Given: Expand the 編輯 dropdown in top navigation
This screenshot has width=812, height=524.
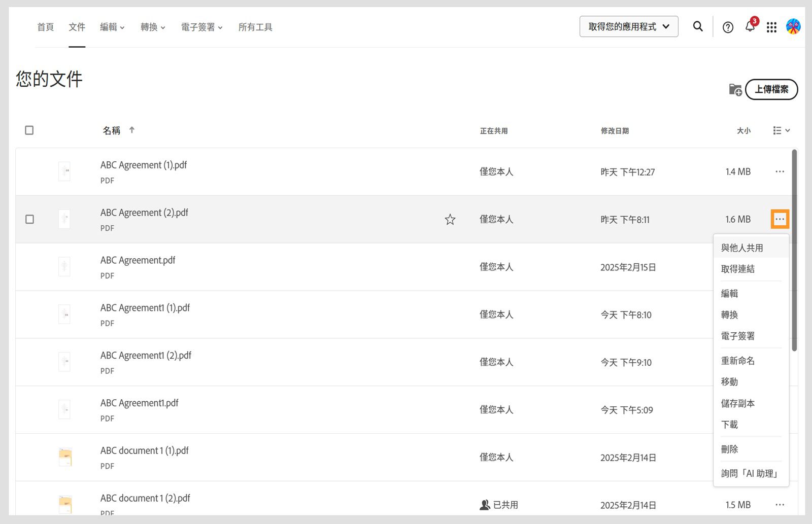Looking at the screenshot, I should point(112,27).
